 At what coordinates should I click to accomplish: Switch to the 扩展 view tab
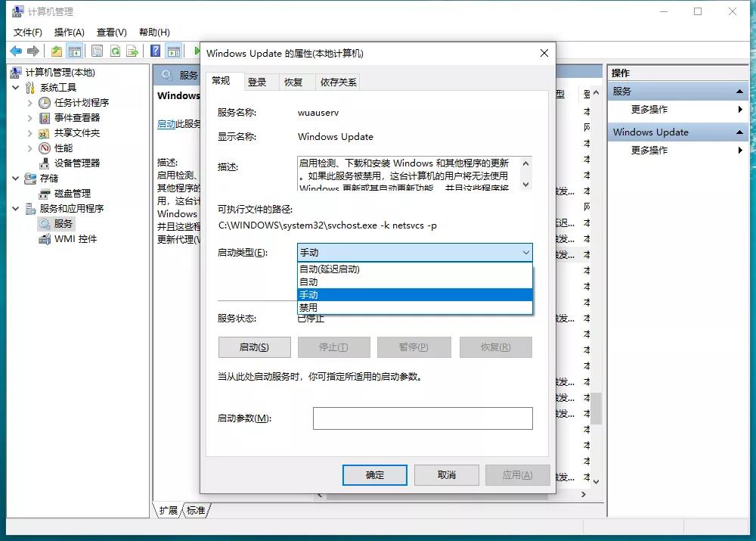[x=169, y=511]
